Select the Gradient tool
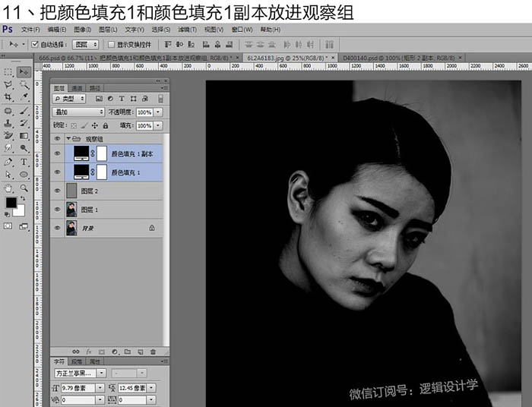 [24, 136]
